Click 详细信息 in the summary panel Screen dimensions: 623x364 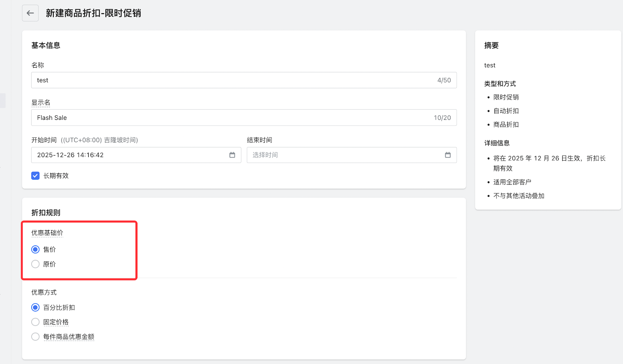[497, 143]
